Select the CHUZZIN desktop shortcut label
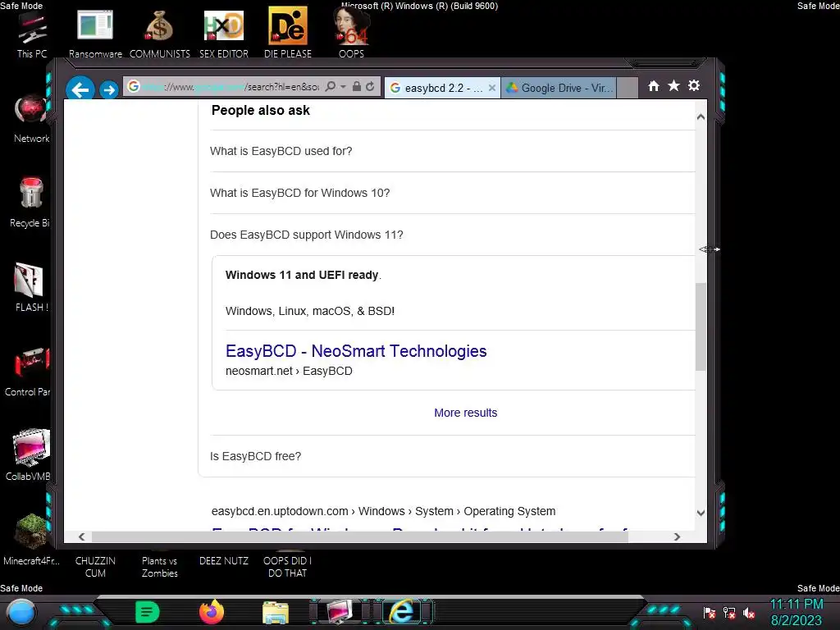Screen dimensions: 840x630 pos(95,567)
